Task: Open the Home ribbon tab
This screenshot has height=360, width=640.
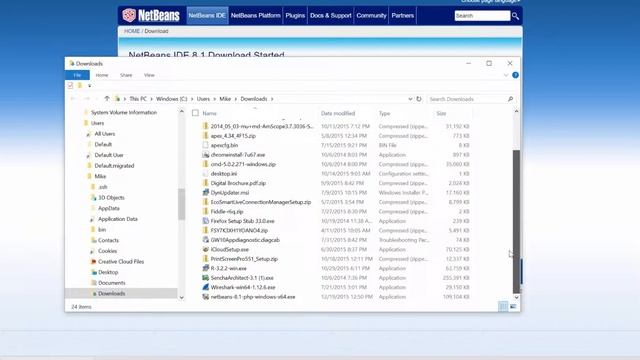Action: (x=102, y=75)
